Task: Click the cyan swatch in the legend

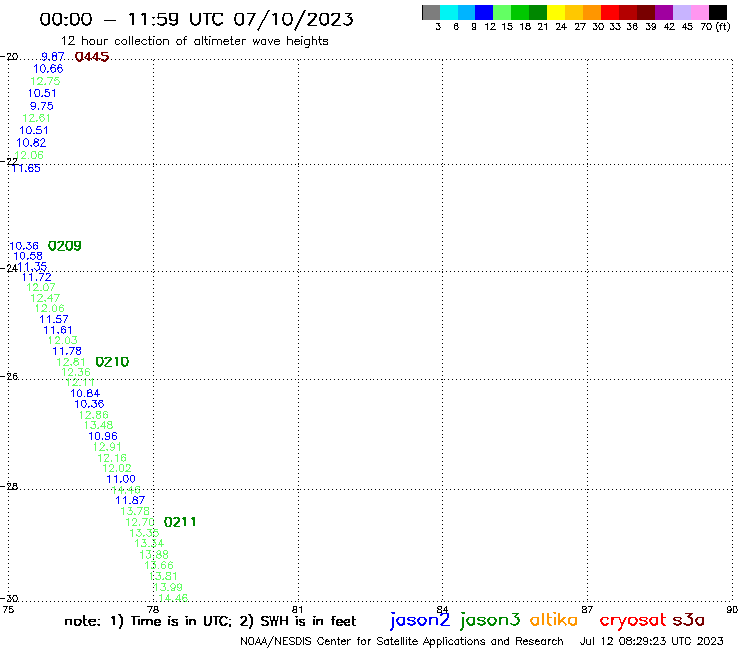Action: coord(449,12)
